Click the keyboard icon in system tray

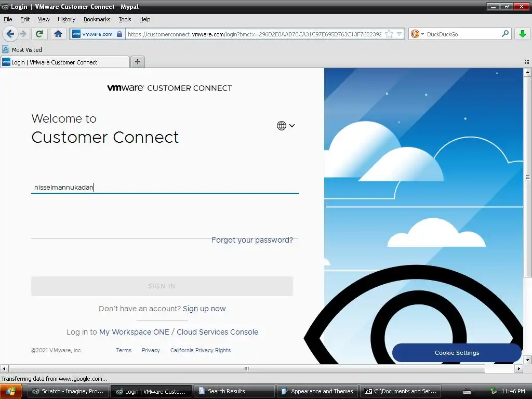[x=467, y=392]
